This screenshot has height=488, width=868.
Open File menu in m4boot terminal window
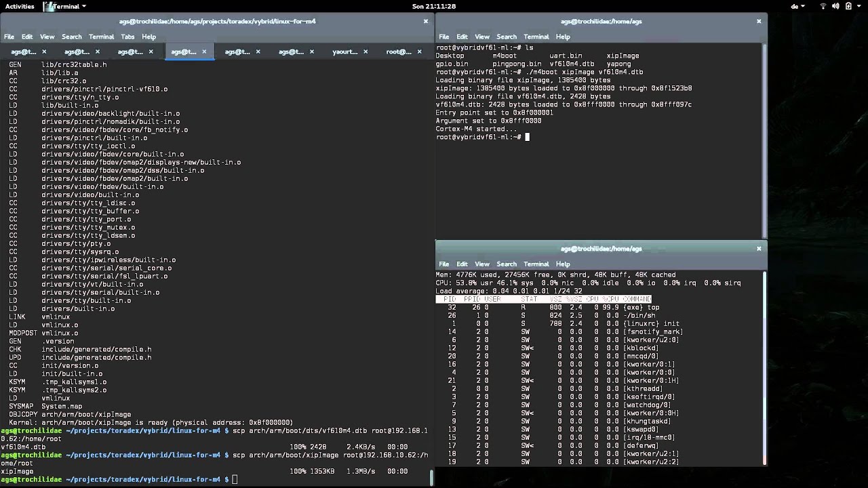click(x=444, y=37)
